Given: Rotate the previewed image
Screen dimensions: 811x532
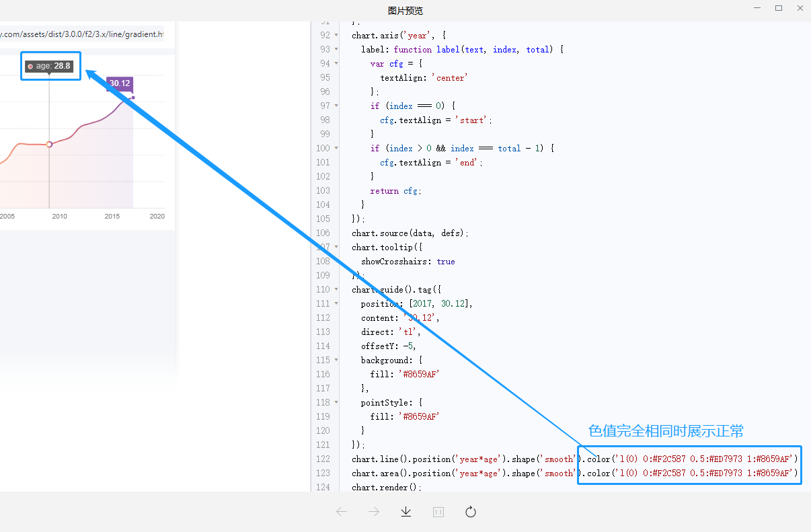Looking at the screenshot, I should tap(470, 512).
